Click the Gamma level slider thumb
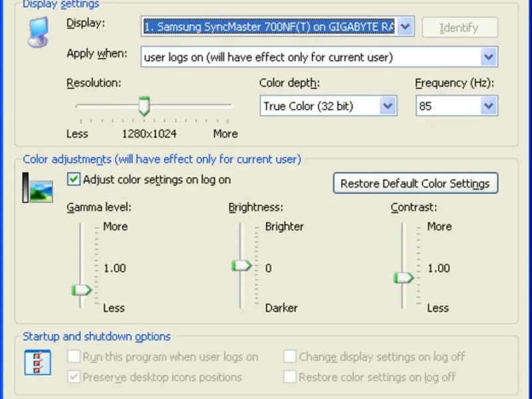The image size is (532, 399). click(x=81, y=290)
